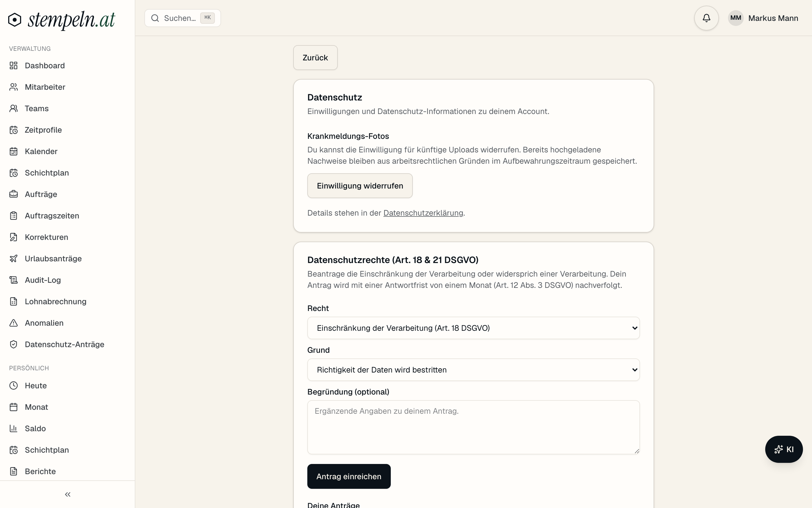Image resolution: width=812 pixels, height=508 pixels.
Task: Click the Aufträge briefcase icon
Action: [x=14, y=194]
